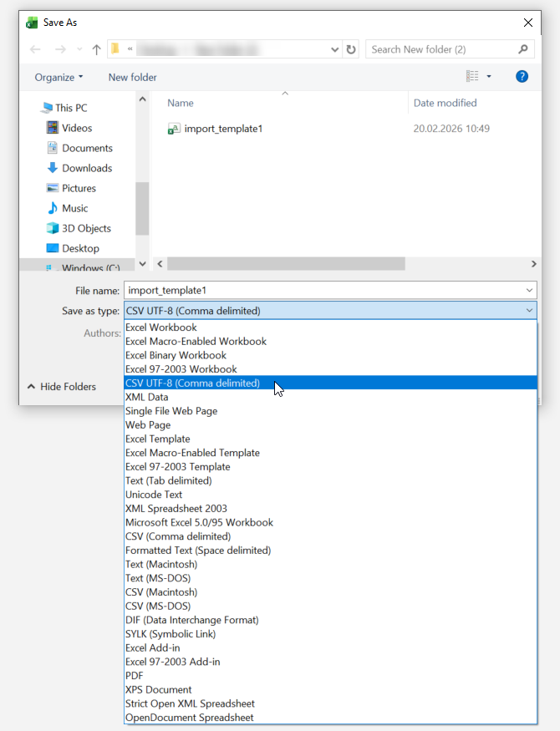This screenshot has height=731, width=560.
Task: Choose CSV (Comma delimited) type
Action: pyautogui.click(x=331, y=536)
